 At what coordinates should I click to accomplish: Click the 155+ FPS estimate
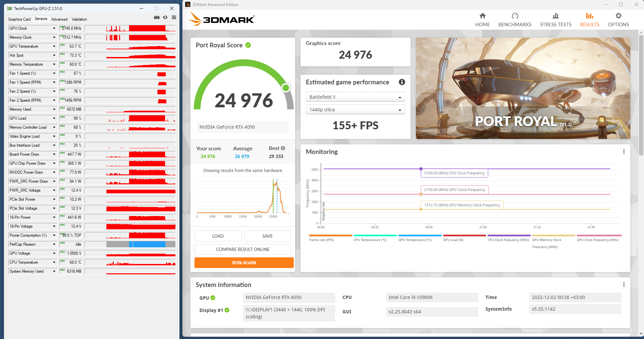click(x=356, y=125)
